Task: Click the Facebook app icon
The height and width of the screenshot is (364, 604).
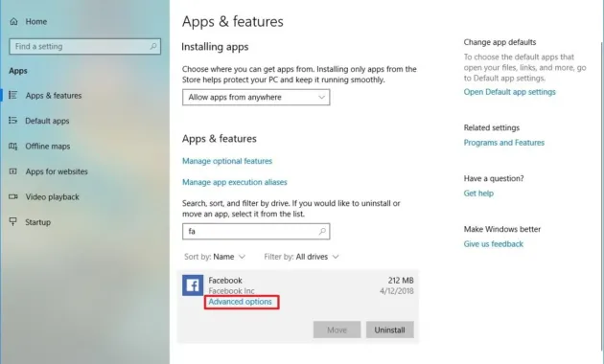Action: pyautogui.click(x=193, y=285)
